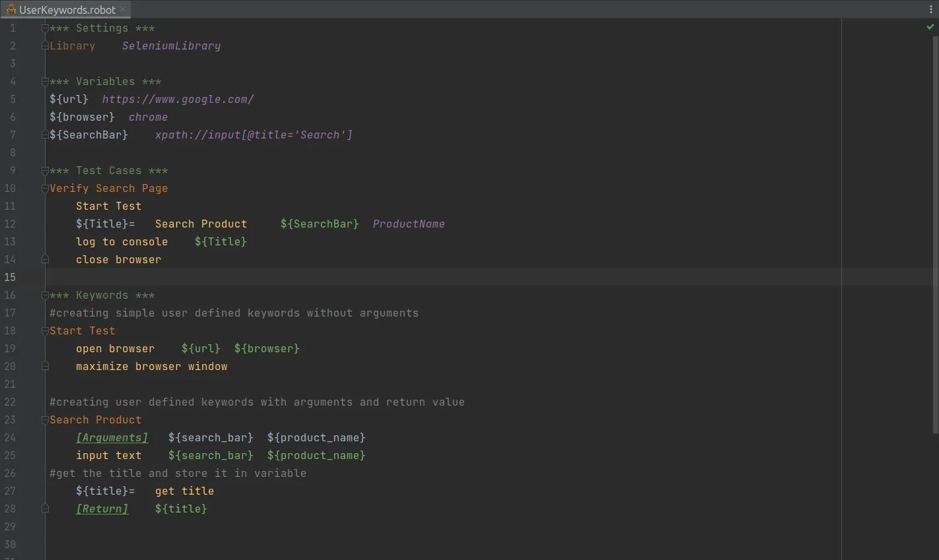Click the SeleniumLibrary import reference
The image size is (939, 560).
(x=171, y=46)
